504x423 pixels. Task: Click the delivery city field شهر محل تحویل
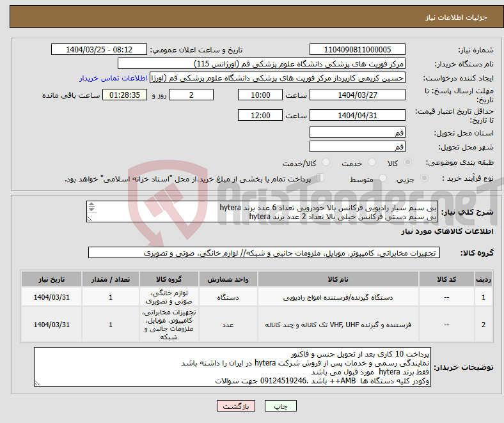pos(357,146)
